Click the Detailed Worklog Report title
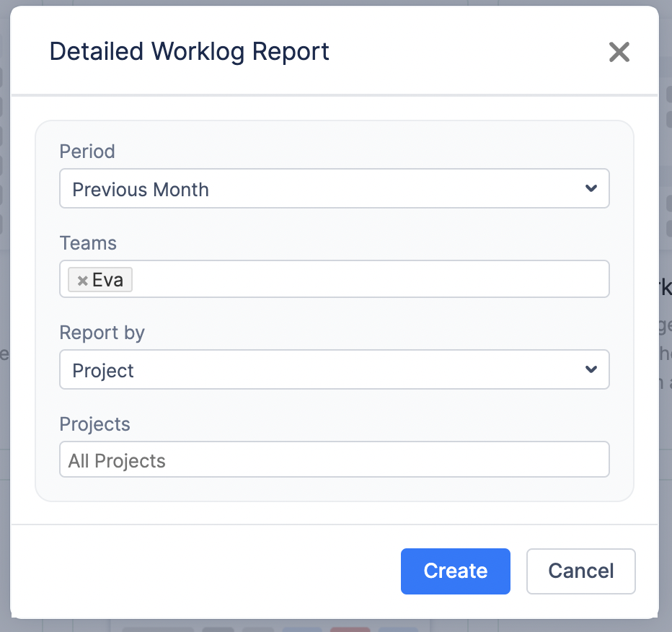The height and width of the screenshot is (632, 672). pyautogui.click(x=189, y=52)
